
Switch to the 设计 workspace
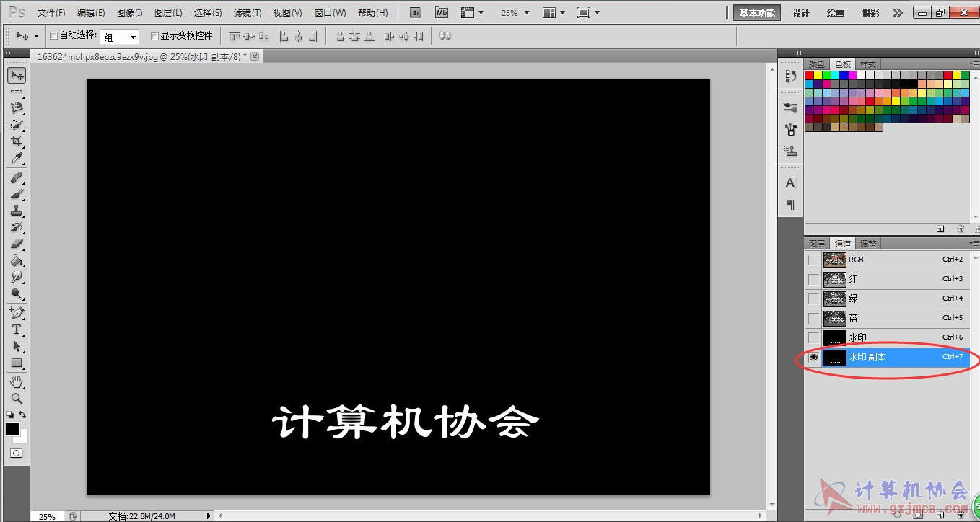click(x=801, y=13)
